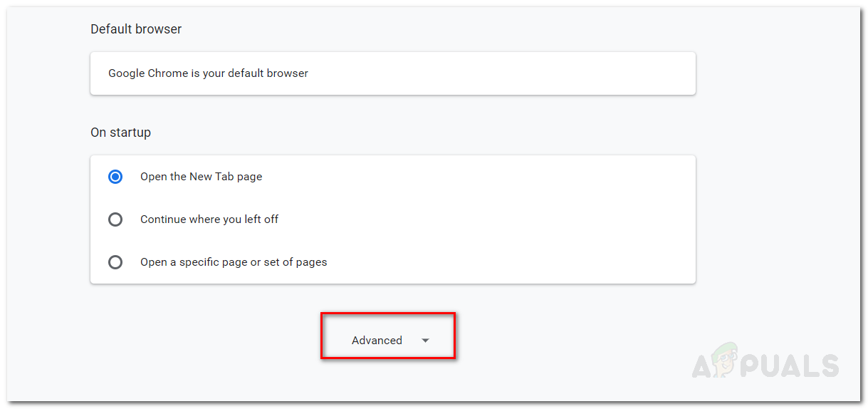Click the "Continue where you left off" label text

(x=209, y=219)
